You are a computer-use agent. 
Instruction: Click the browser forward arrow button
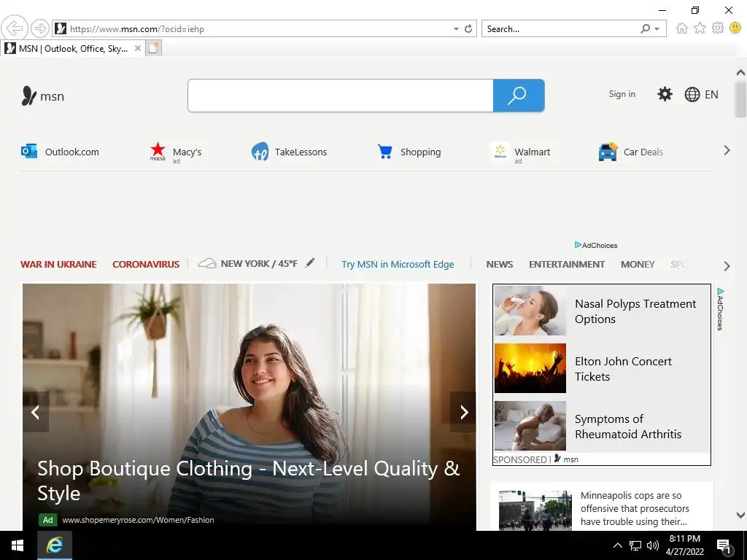coord(40,28)
